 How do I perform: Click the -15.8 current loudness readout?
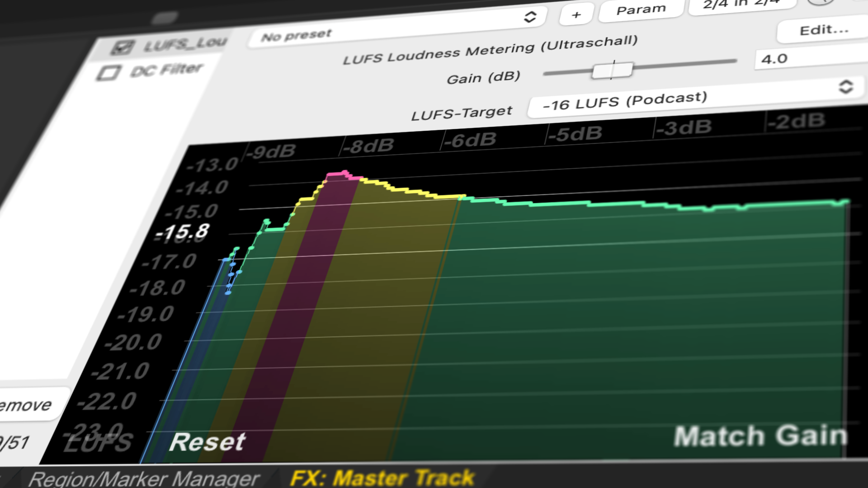(x=182, y=232)
